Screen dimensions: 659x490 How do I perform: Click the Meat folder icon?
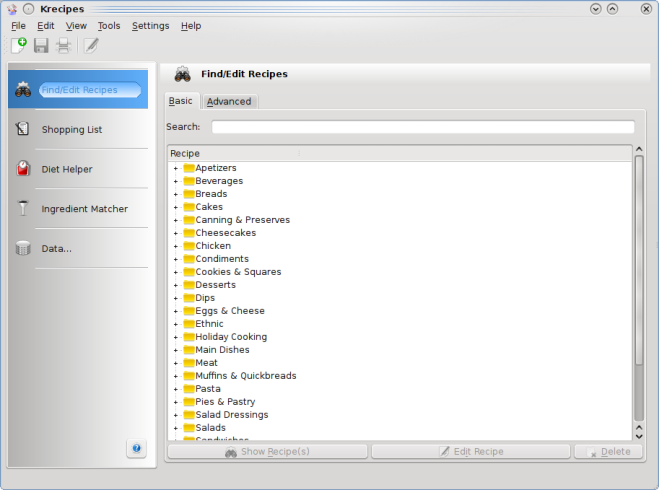pos(189,363)
